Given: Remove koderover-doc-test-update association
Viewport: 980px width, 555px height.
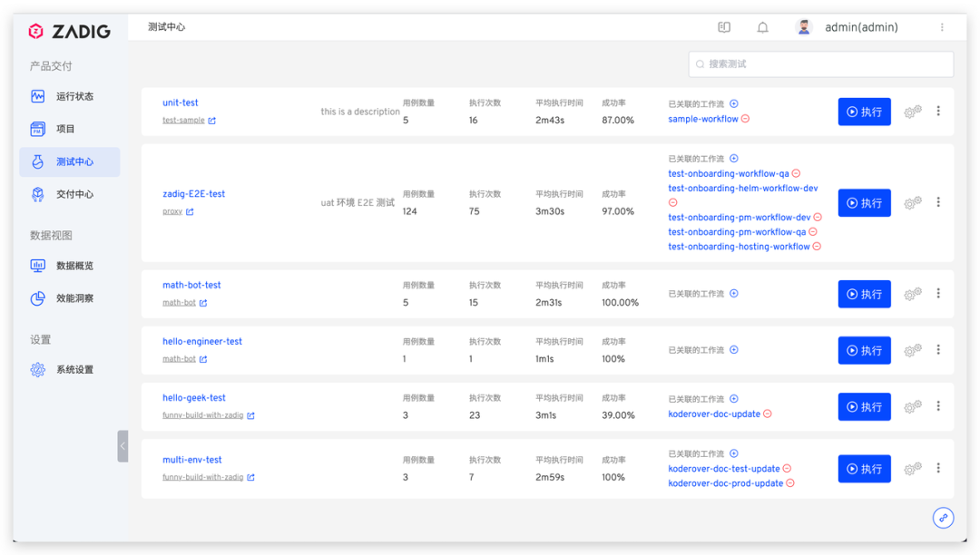Looking at the screenshot, I should coord(787,468).
